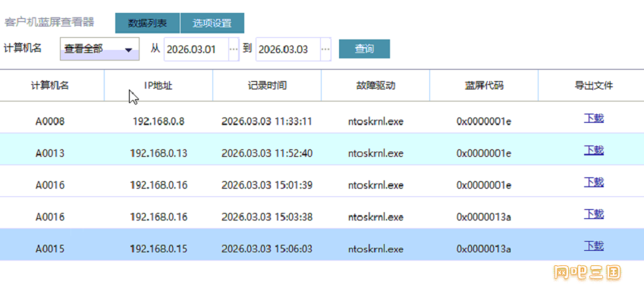Open the start date picker ellipsis button
The image size is (644, 291).
coord(234,49)
